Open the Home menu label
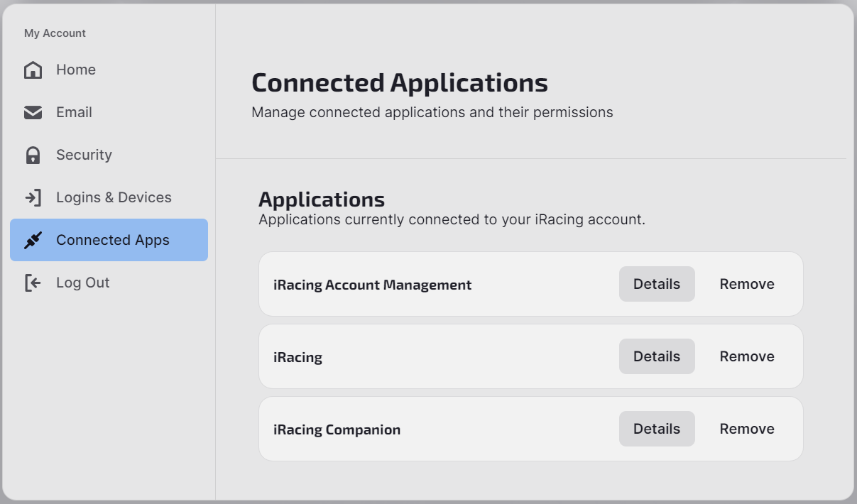This screenshot has width=857, height=504. pos(76,70)
